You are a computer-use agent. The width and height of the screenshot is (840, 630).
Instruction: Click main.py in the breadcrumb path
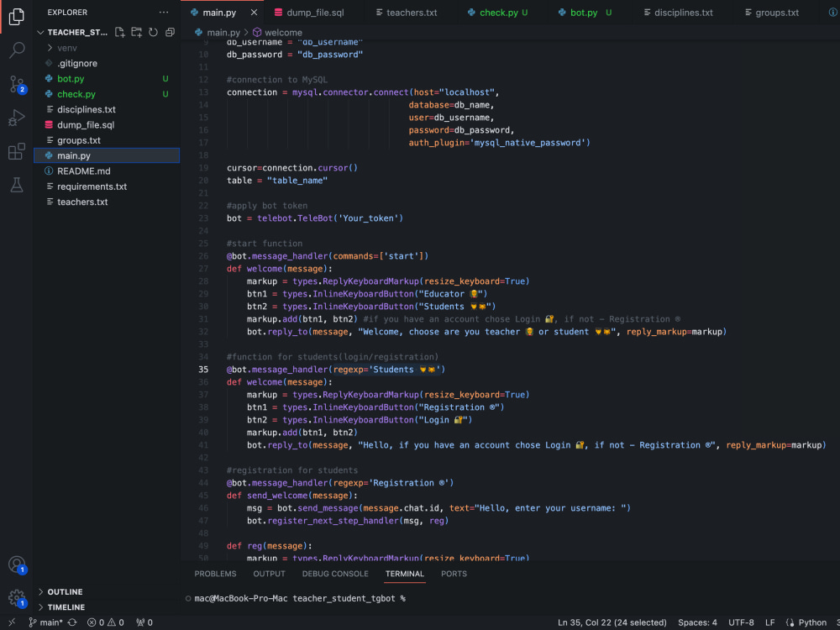pos(218,33)
